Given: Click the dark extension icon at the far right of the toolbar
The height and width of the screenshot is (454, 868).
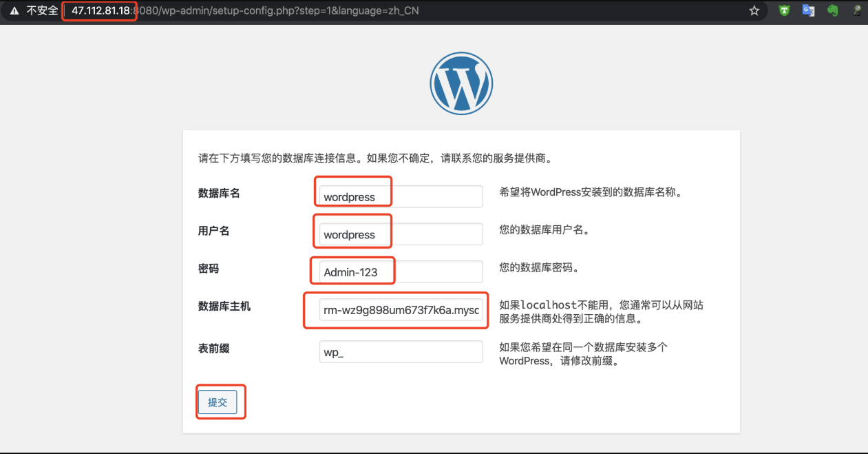Looking at the screenshot, I should click(x=858, y=10).
